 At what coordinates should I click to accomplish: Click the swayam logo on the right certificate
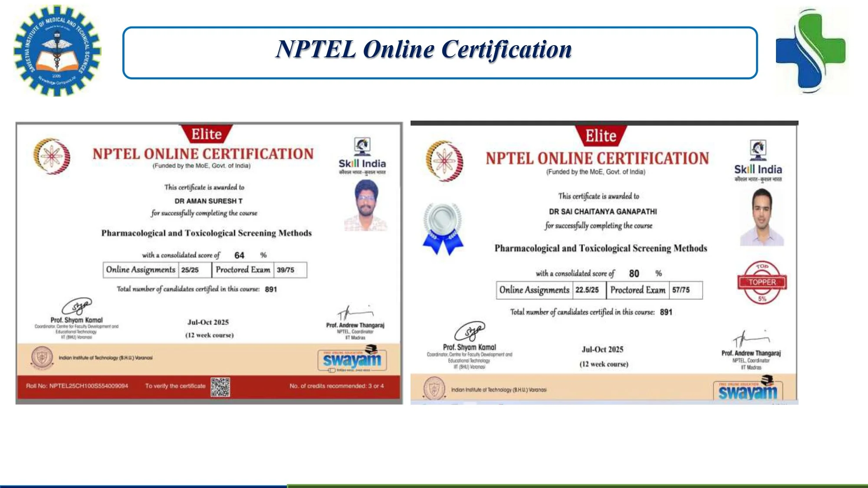[x=747, y=388]
